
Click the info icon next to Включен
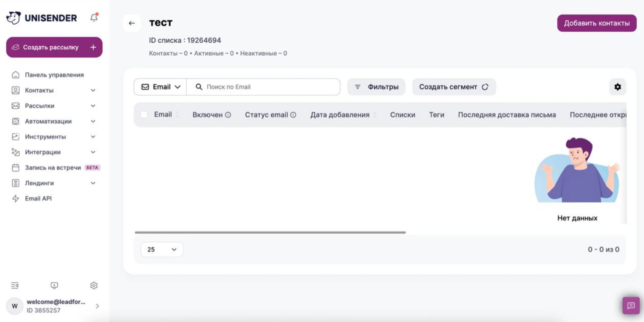click(x=228, y=115)
